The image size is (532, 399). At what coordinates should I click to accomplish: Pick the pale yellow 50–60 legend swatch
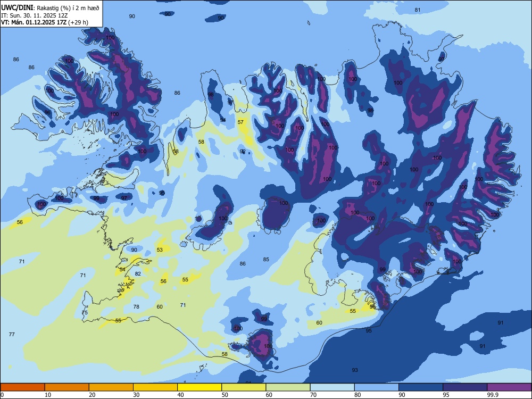tap(244, 387)
